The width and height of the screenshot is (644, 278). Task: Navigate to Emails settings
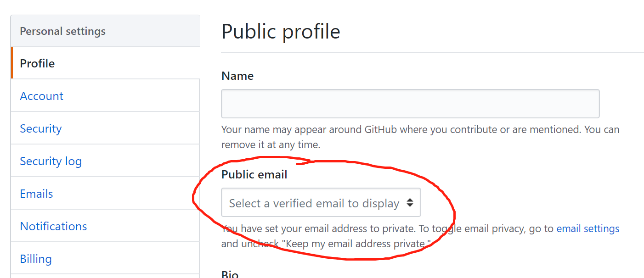pyautogui.click(x=36, y=194)
